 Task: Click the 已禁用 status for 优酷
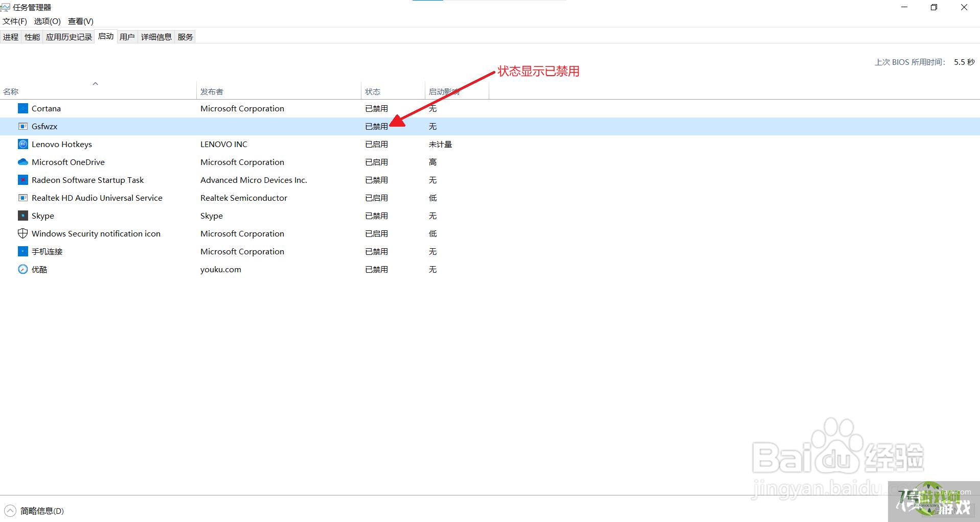376,269
